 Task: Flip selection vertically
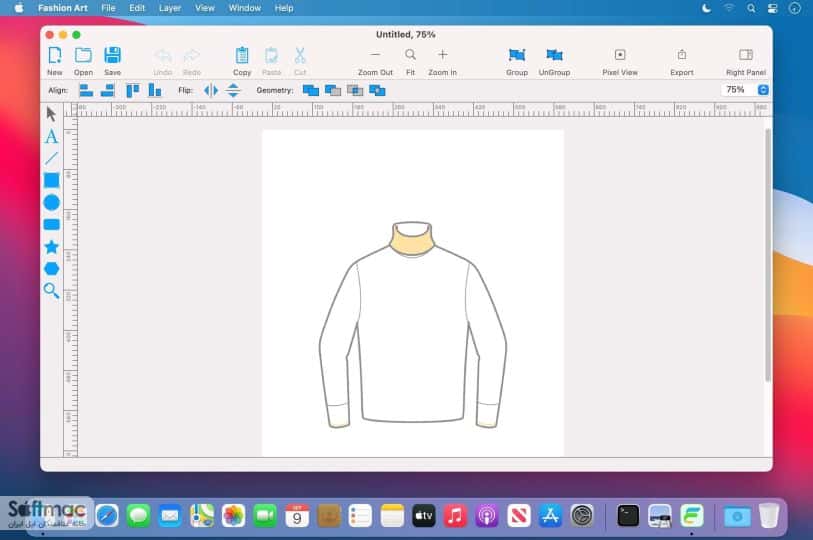pos(233,90)
